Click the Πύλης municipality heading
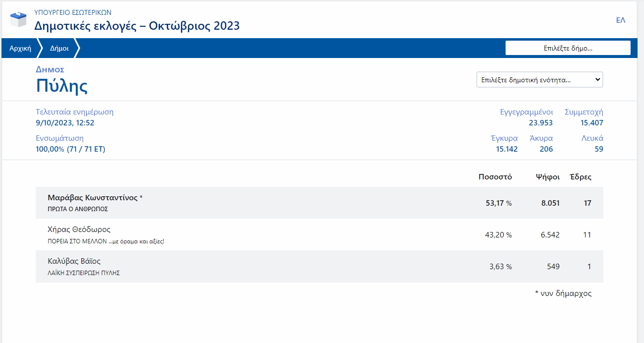Screen dimensions: 644x343 pos(62,86)
